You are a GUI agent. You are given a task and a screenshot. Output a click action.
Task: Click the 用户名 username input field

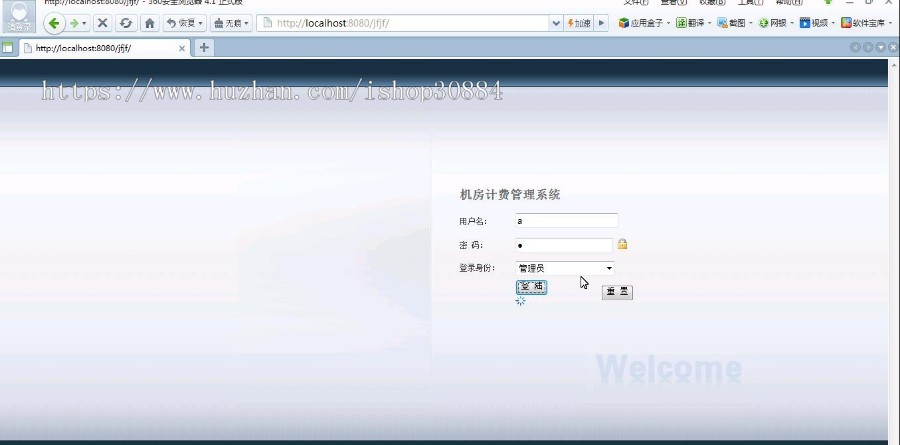click(x=567, y=220)
